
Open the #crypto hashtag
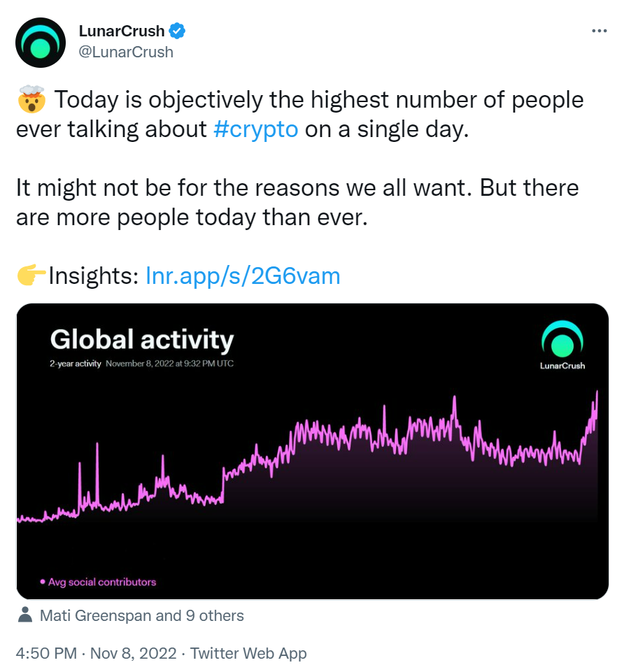tap(256, 130)
